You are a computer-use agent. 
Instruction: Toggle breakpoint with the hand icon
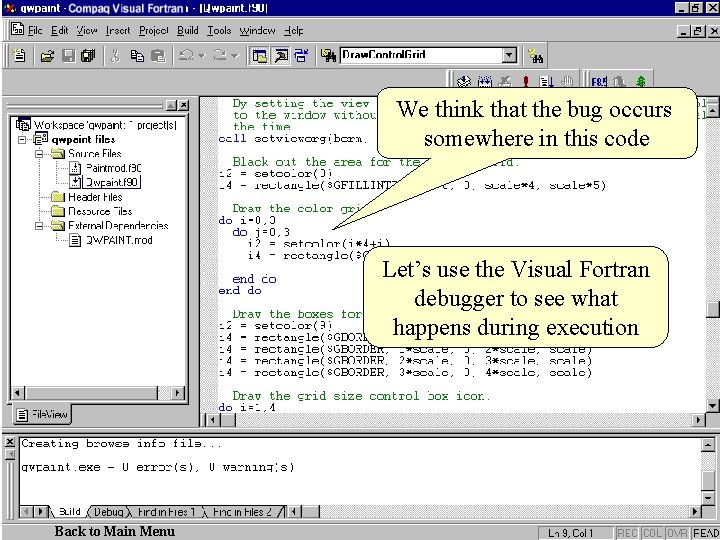coord(568,82)
